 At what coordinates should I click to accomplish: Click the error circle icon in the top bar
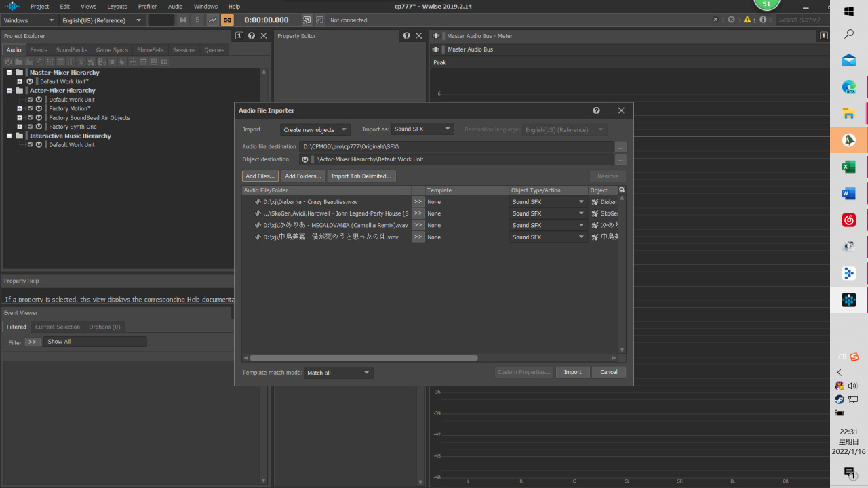coord(732,20)
